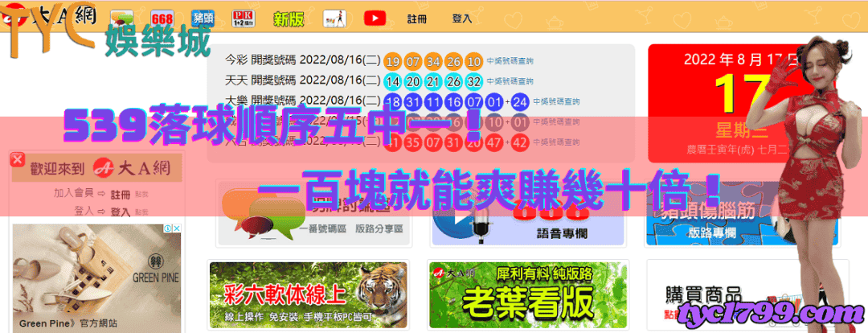Open the 豬頭 icon in top navigation
The height and width of the screenshot is (333, 868).
coord(203,18)
